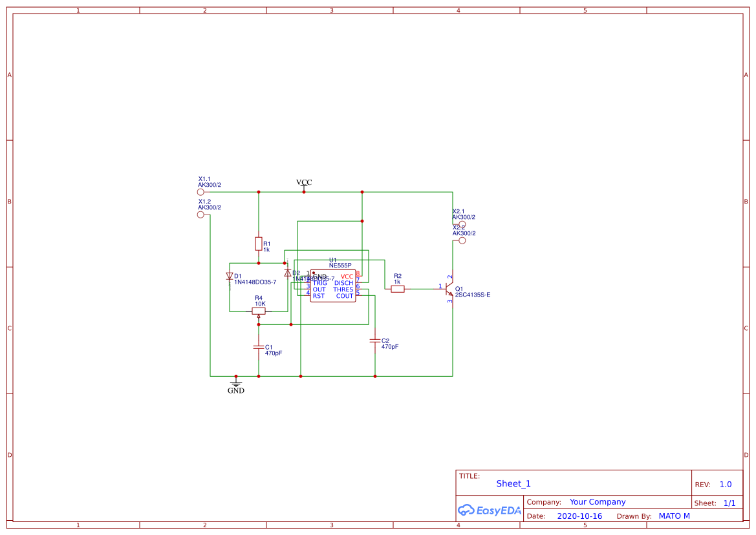Click the GND ground symbol

pos(236,385)
